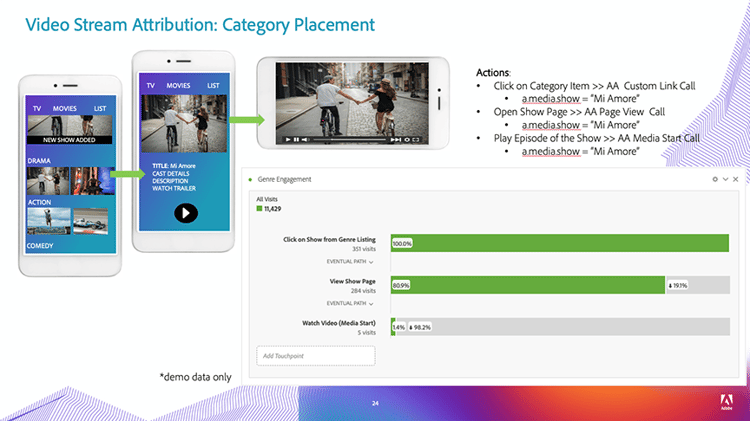Select the All Visits green swatch
The height and width of the screenshot is (421, 750).
(259, 209)
